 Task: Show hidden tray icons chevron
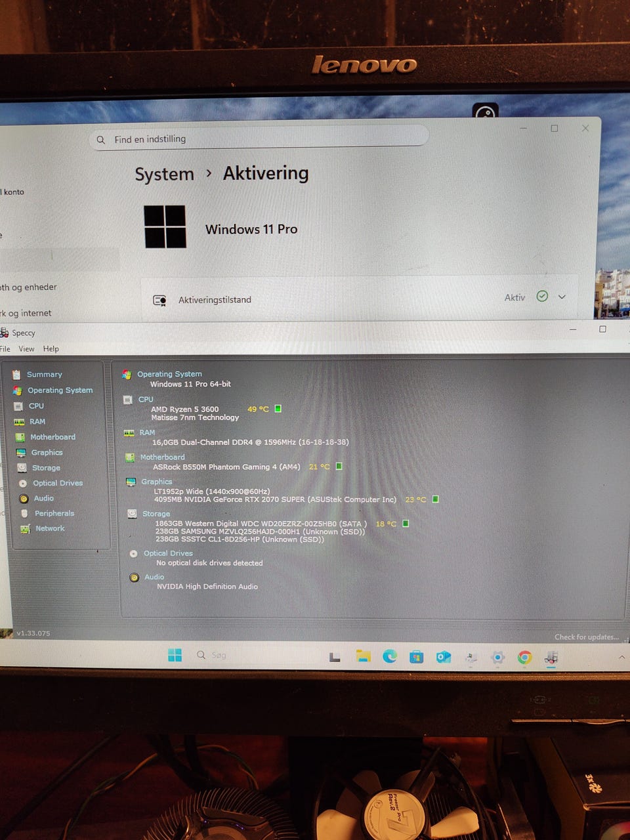coord(621,657)
